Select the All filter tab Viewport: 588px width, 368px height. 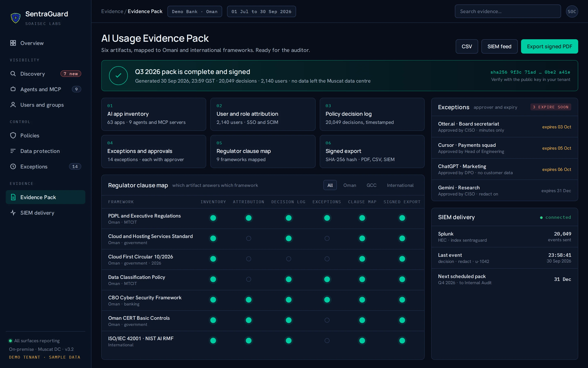[x=330, y=185]
